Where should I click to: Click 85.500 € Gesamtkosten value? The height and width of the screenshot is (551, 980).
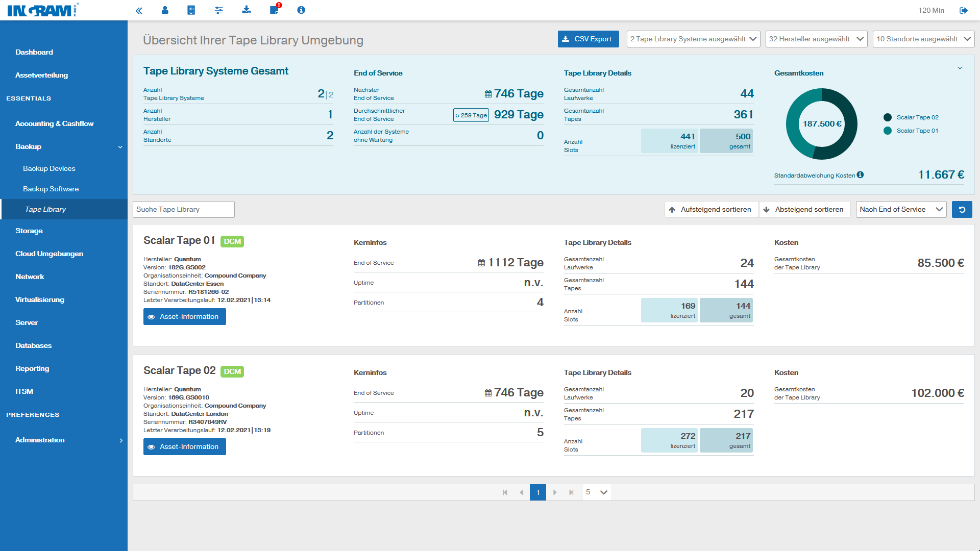(941, 263)
